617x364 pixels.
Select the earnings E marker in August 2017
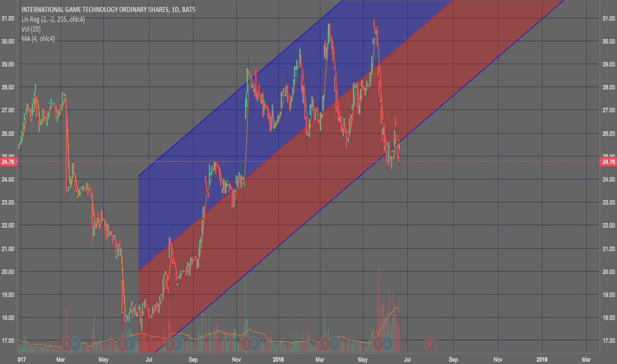169,344
